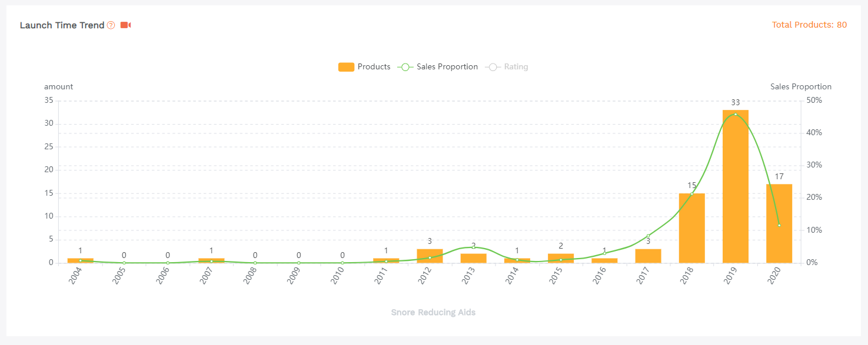Click the 2020 Sales Proportion data point
Image resolution: width=868 pixels, height=345 pixels.
(779, 225)
